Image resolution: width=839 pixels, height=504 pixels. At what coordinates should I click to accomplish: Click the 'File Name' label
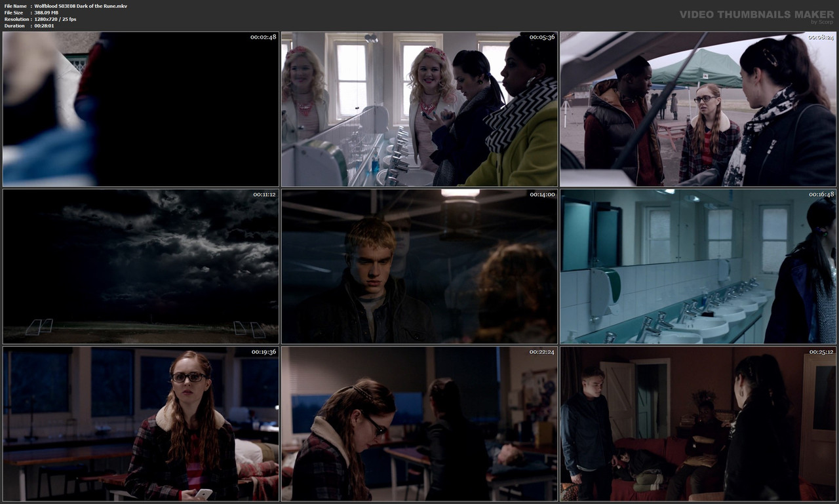tap(15, 6)
